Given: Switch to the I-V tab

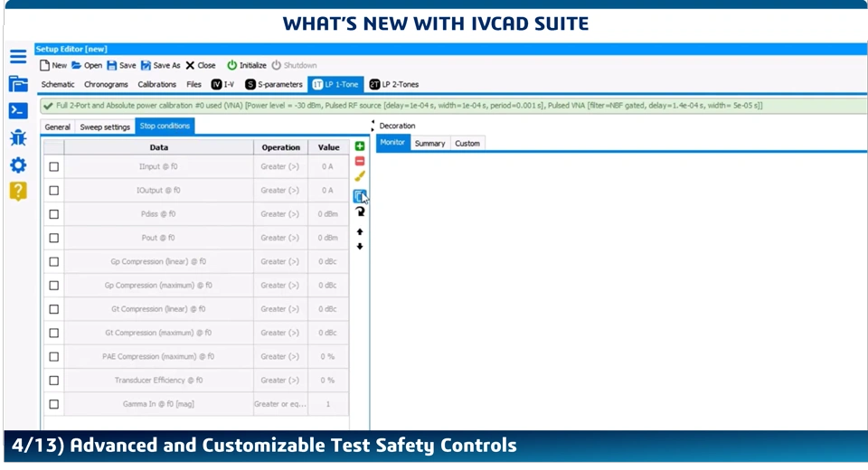Looking at the screenshot, I should tap(222, 85).
